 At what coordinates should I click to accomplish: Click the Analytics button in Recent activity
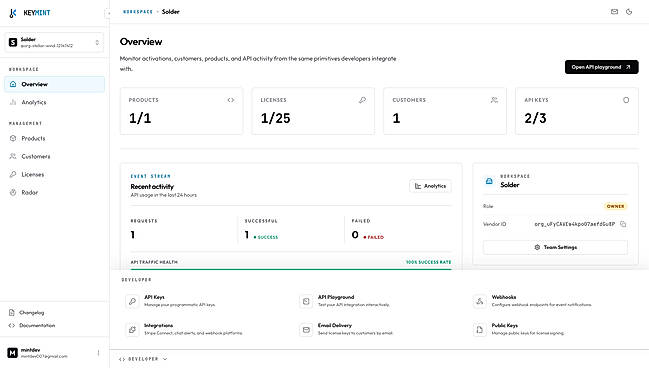click(430, 186)
